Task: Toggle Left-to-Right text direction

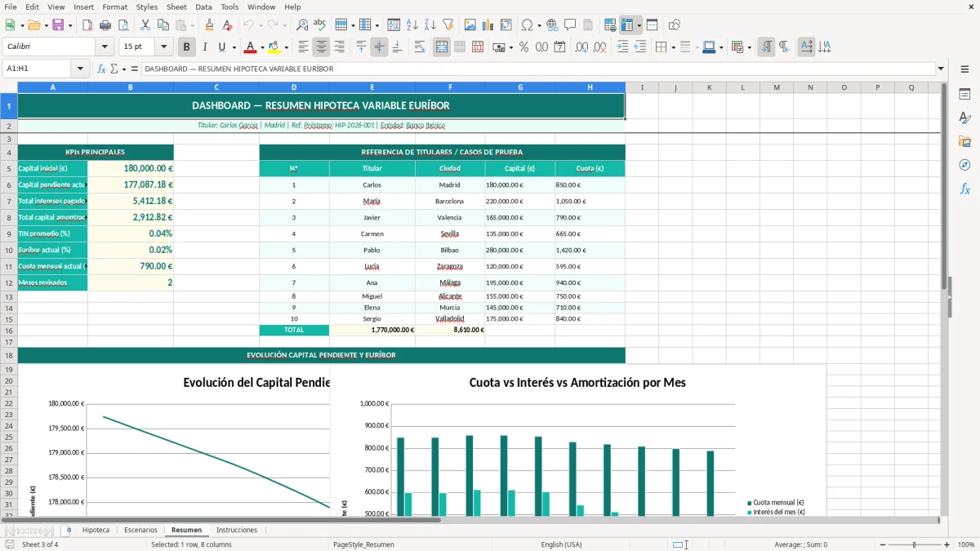Action: click(x=765, y=47)
